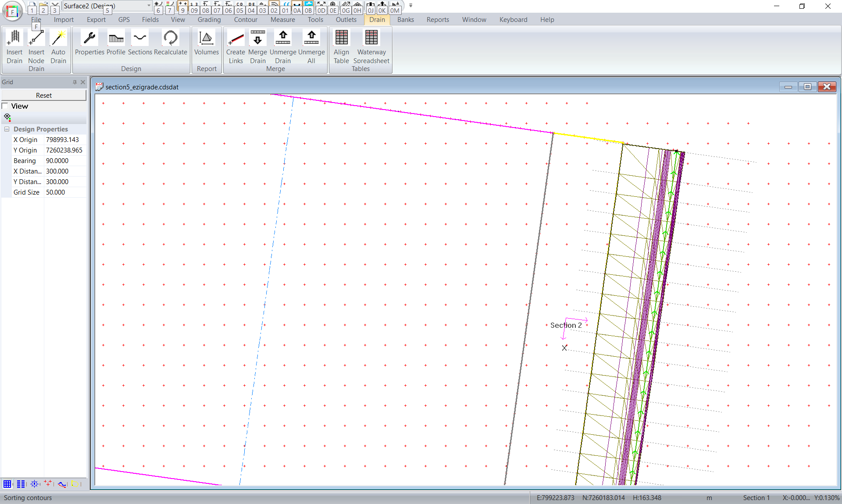Select blue grid icon in bottom panel
This screenshot has width=842, height=504.
click(x=7, y=484)
